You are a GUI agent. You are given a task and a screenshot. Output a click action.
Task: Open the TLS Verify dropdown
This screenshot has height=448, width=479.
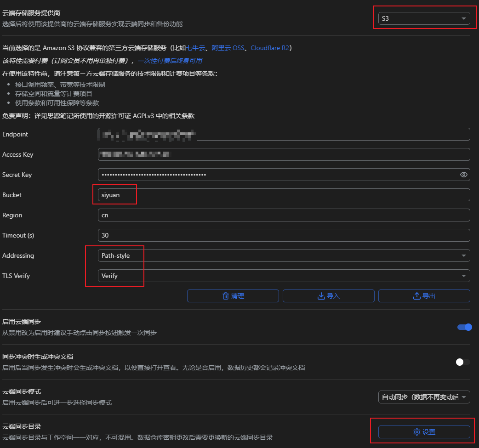(x=284, y=276)
